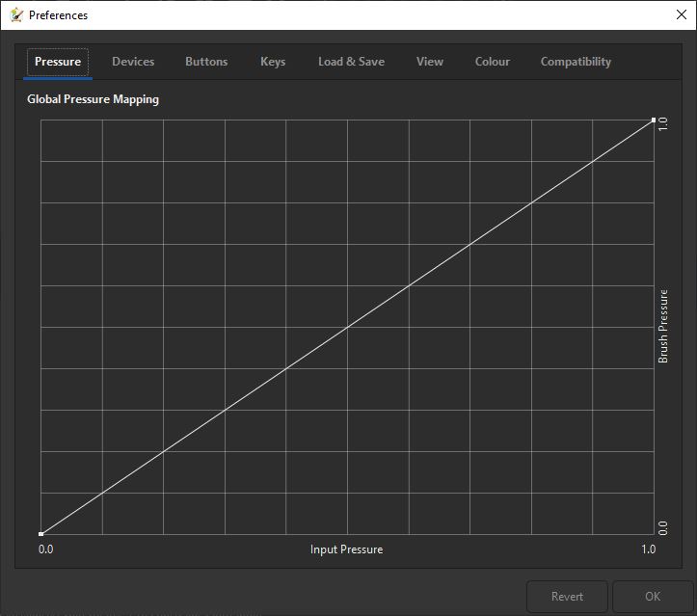Viewport: 697px width, 616px height.
Task: Click the application icon in the title bar
Action: [x=16, y=15]
